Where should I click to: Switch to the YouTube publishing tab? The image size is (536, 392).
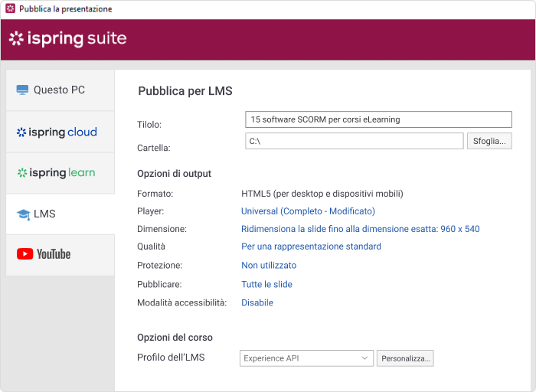coord(60,254)
